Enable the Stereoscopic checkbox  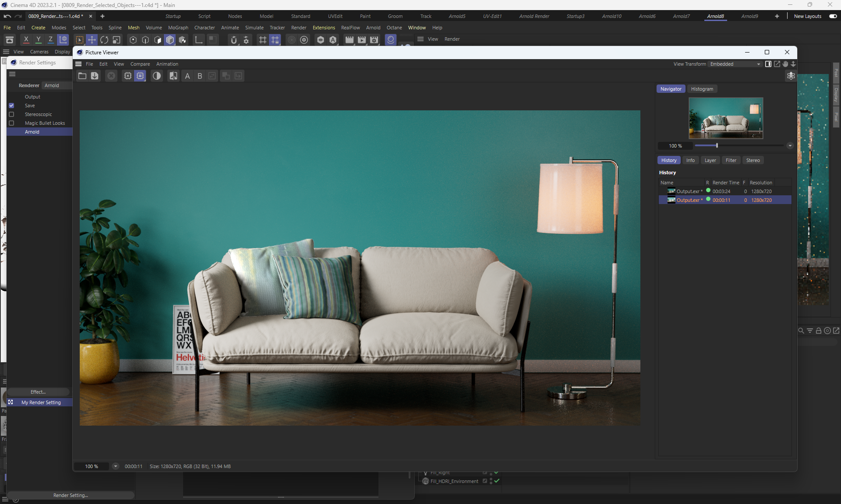coord(11,114)
